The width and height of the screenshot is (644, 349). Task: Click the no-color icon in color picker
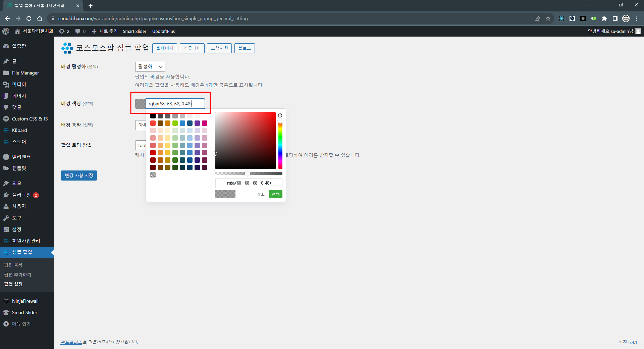click(280, 115)
